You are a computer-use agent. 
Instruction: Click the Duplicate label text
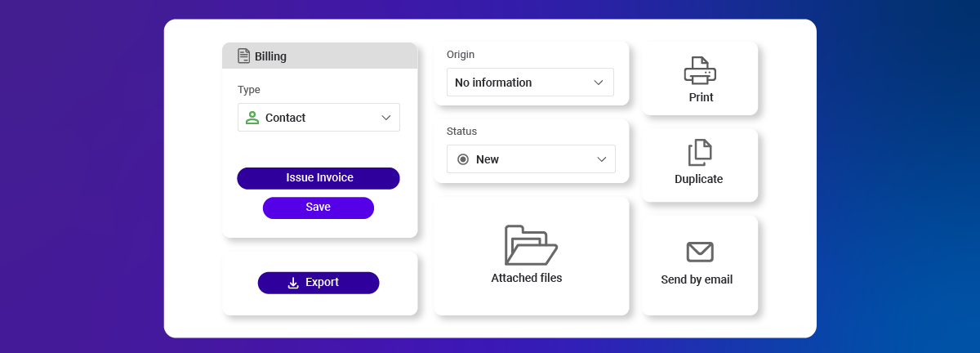(x=699, y=179)
